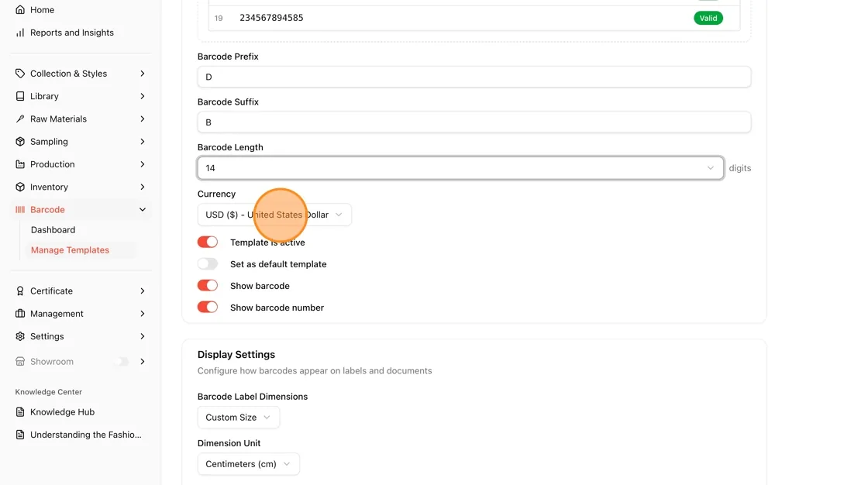Expand the Inventory submenu chevron
The image size is (868, 485).
click(x=143, y=187)
